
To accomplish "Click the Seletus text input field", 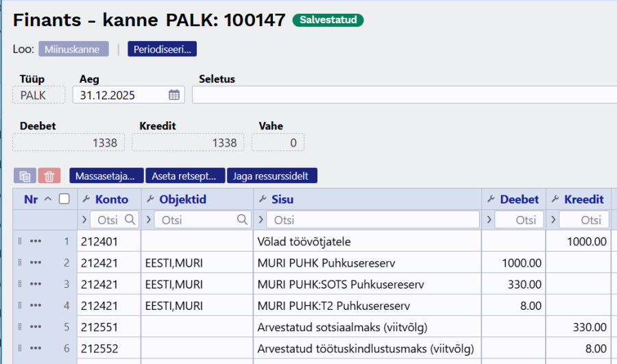I will point(403,95).
